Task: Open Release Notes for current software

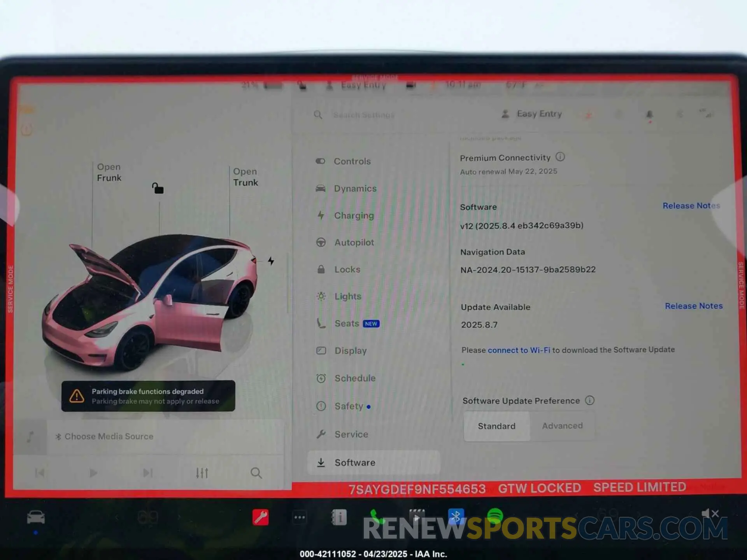Action: [691, 206]
